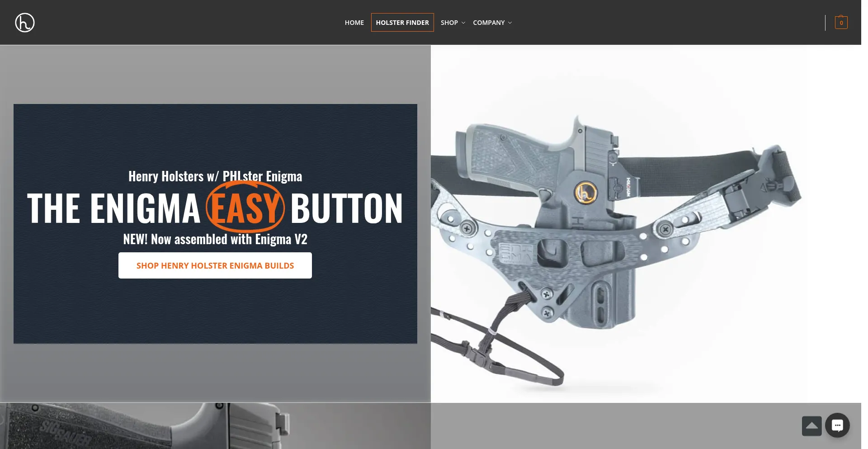Open the HOLSTER FINDER page
Viewport: 868px width, 449px height.
(x=402, y=23)
